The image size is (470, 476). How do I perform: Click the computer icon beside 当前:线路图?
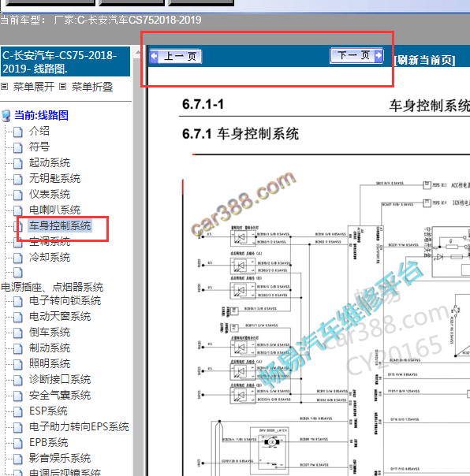[6, 116]
